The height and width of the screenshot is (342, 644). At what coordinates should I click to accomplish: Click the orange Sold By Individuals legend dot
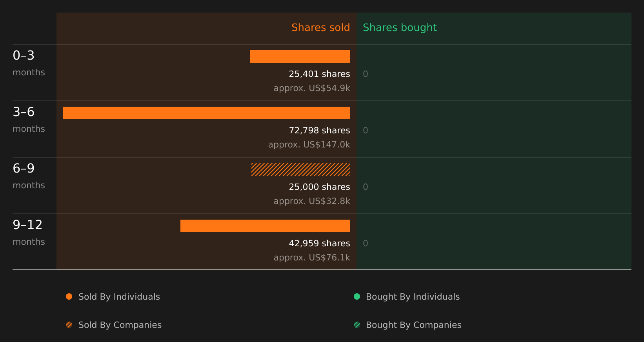pos(69,297)
